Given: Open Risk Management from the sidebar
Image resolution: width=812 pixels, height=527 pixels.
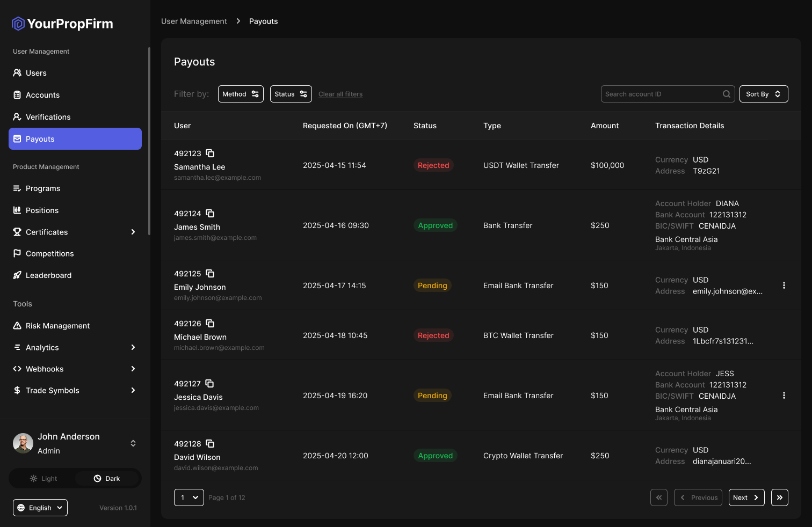Looking at the screenshot, I should point(57,326).
